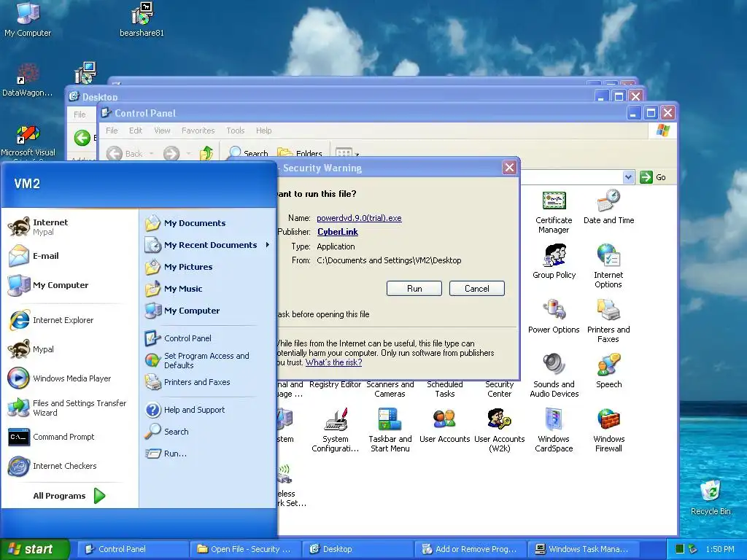Open Printers and Faxes in Control Panel
Viewport: 747px width, 560px height.
608,321
